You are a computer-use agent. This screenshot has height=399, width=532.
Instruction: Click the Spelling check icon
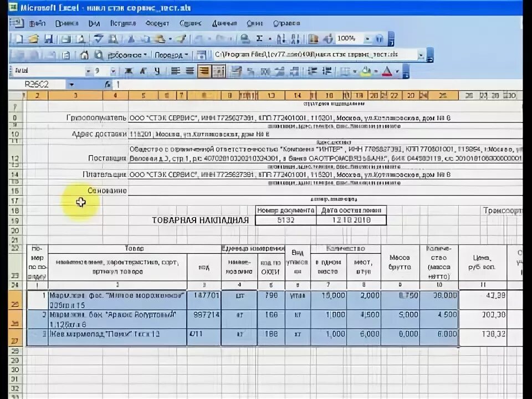pyautogui.click(x=99, y=39)
